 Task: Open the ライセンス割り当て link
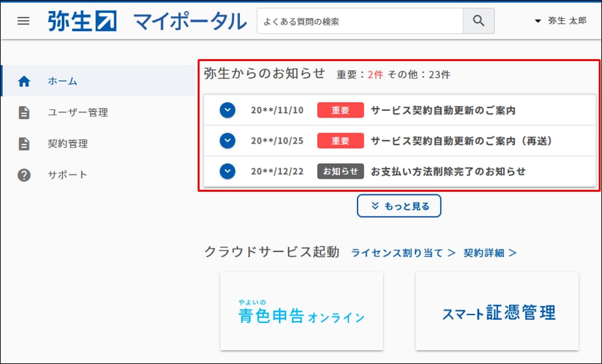click(403, 253)
